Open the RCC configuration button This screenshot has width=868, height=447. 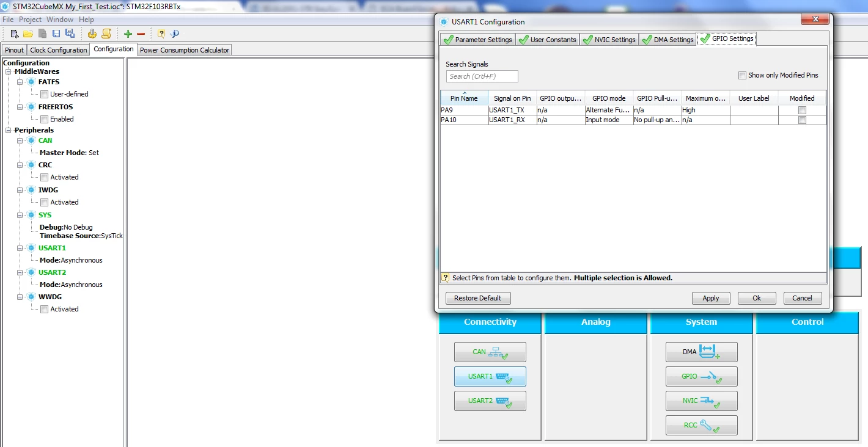point(701,426)
